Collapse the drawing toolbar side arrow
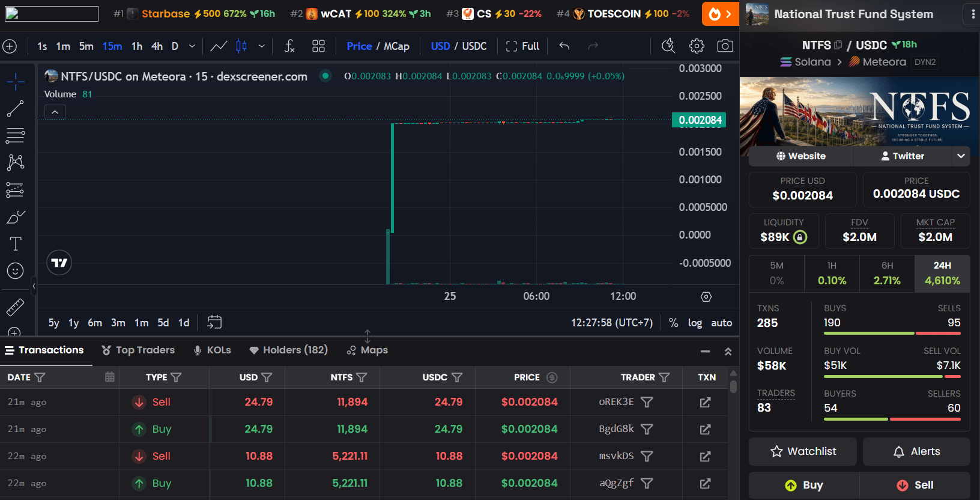This screenshot has width=980, height=500. [x=34, y=287]
